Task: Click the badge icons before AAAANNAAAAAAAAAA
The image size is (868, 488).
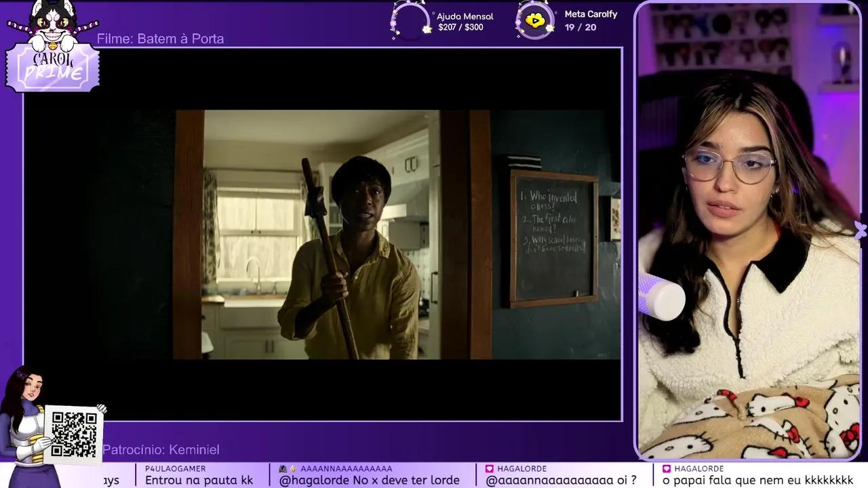Action: tap(288, 468)
